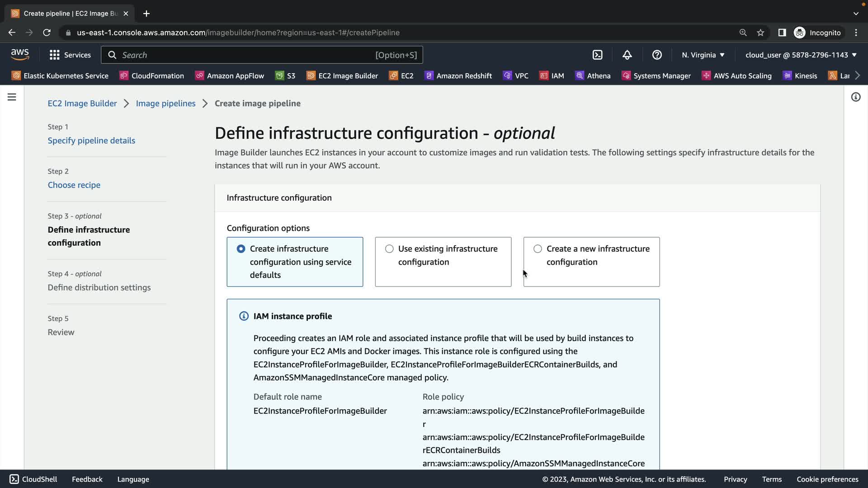The image size is (868, 488).
Task: Select Create infrastructure configuration using service defaults
Action: pyautogui.click(x=241, y=249)
